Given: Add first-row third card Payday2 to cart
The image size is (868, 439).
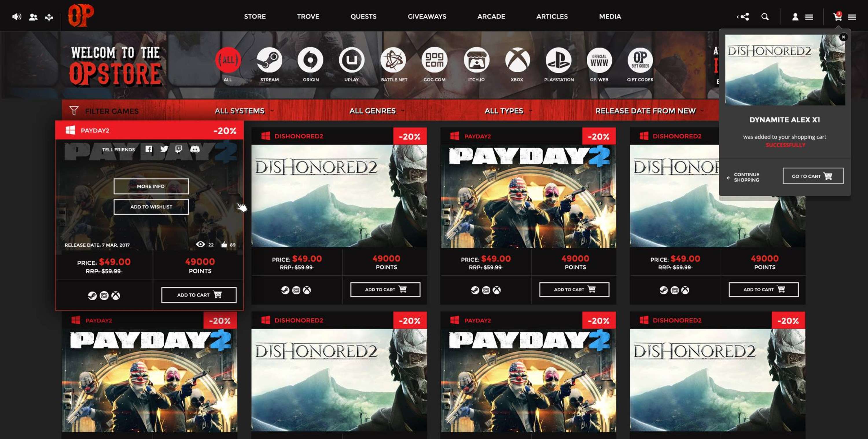Looking at the screenshot, I should tap(574, 290).
